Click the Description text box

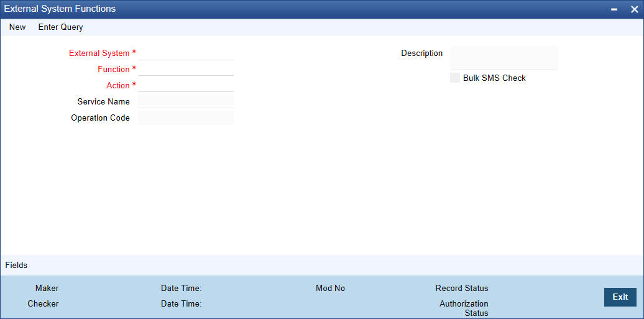504,58
